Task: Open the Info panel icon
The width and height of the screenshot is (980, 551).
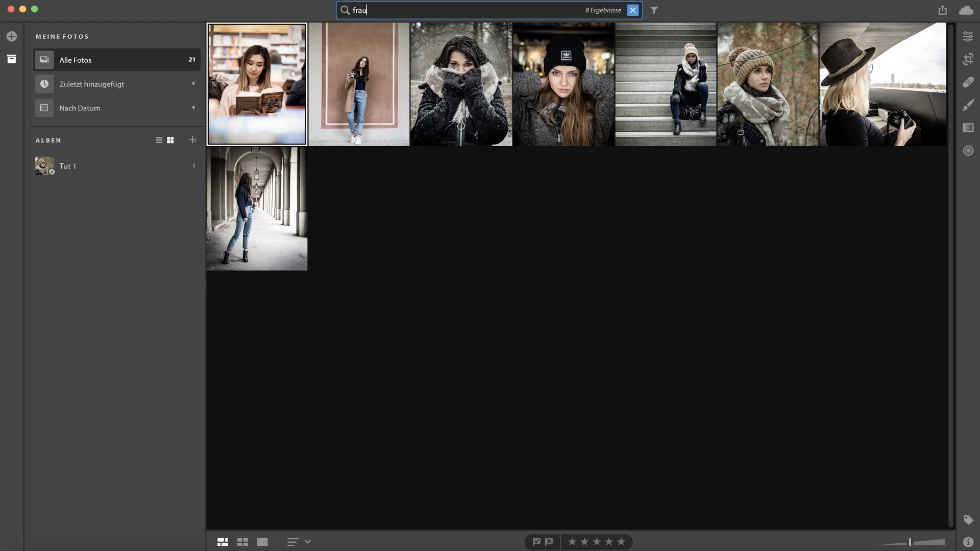Action: (968, 542)
